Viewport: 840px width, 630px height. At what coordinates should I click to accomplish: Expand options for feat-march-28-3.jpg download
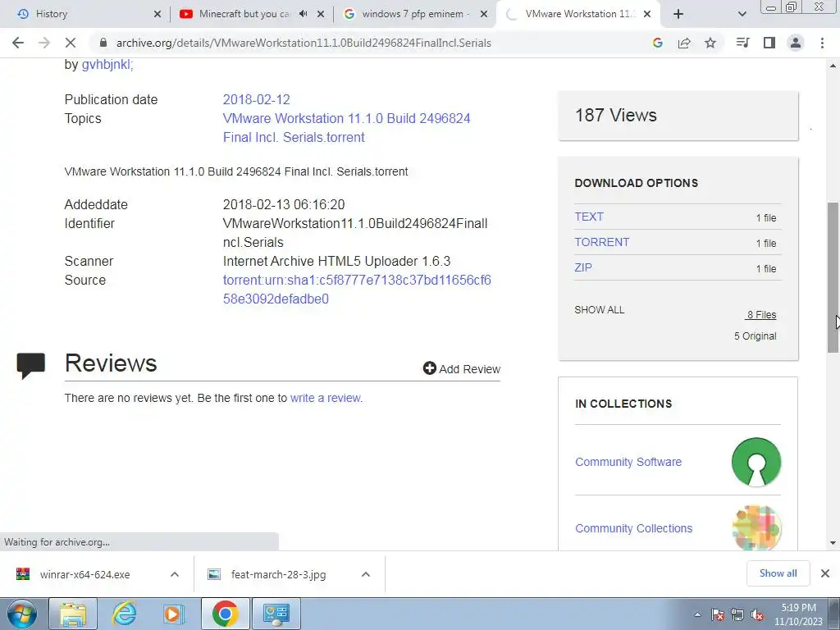366,574
